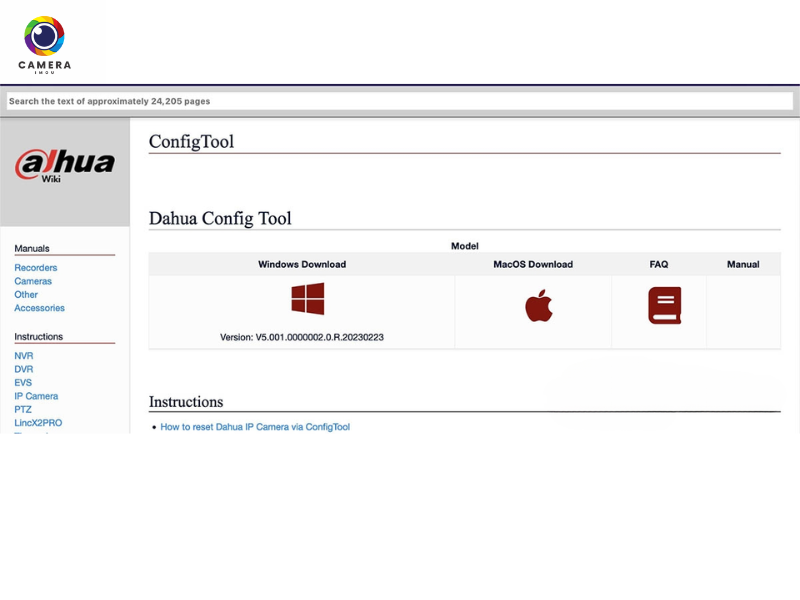Image resolution: width=800 pixels, height=600 pixels.
Task: Click the version V5.001 text under Windows
Action: (x=301, y=337)
